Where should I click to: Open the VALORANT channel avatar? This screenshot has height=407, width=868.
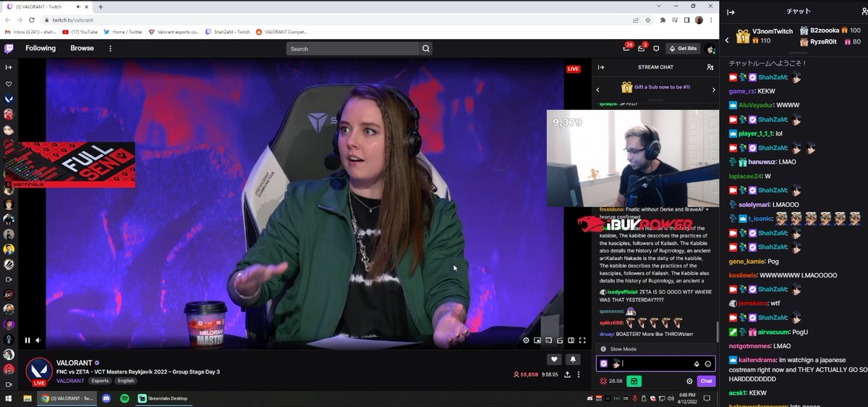pos(38,370)
